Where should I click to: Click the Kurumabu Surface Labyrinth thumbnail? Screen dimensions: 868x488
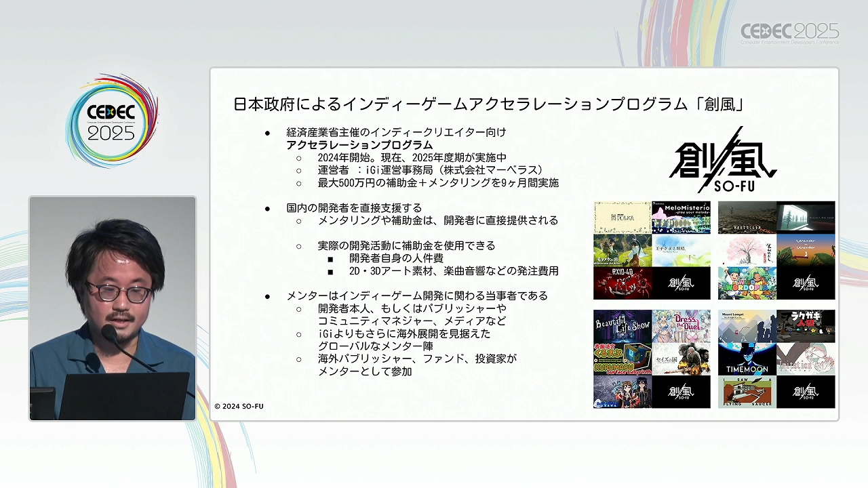coord(622,359)
